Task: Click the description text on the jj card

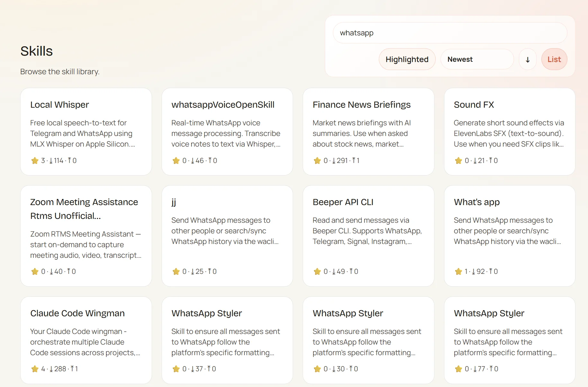Action: pos(225,231)
